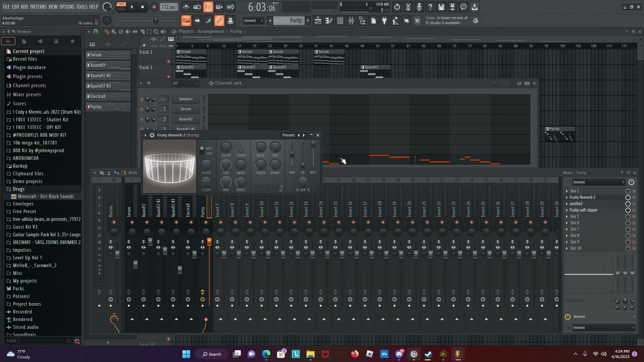Toggle Fruity soft clipper slot enable
The image size is (644, 362).
[x=634, y=210]
